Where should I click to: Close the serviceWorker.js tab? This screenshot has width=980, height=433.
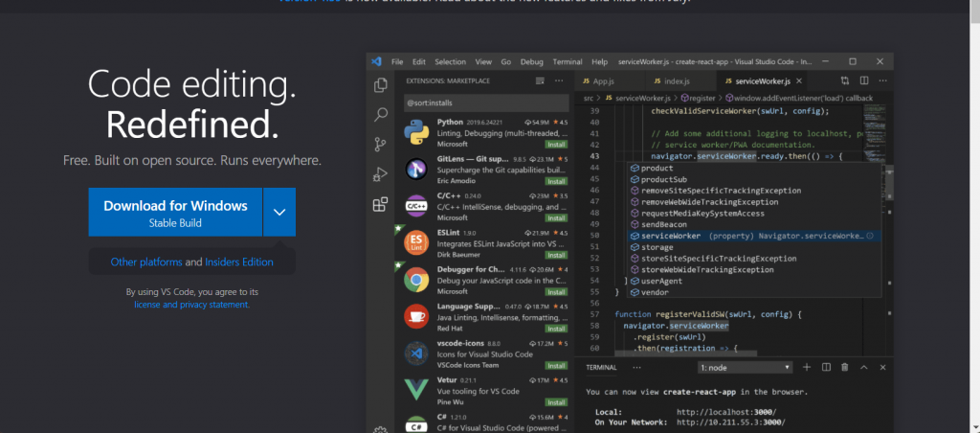click(799, 81)
